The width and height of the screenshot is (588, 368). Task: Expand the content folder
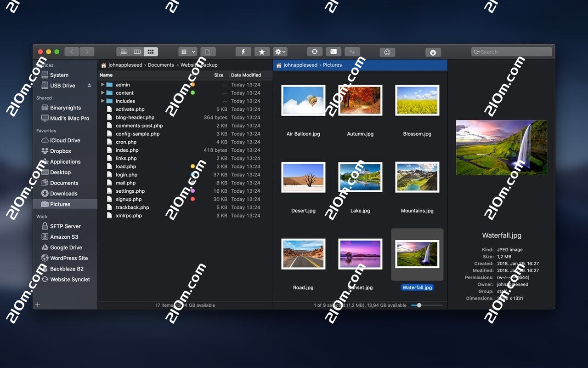(x=102, y=93)
